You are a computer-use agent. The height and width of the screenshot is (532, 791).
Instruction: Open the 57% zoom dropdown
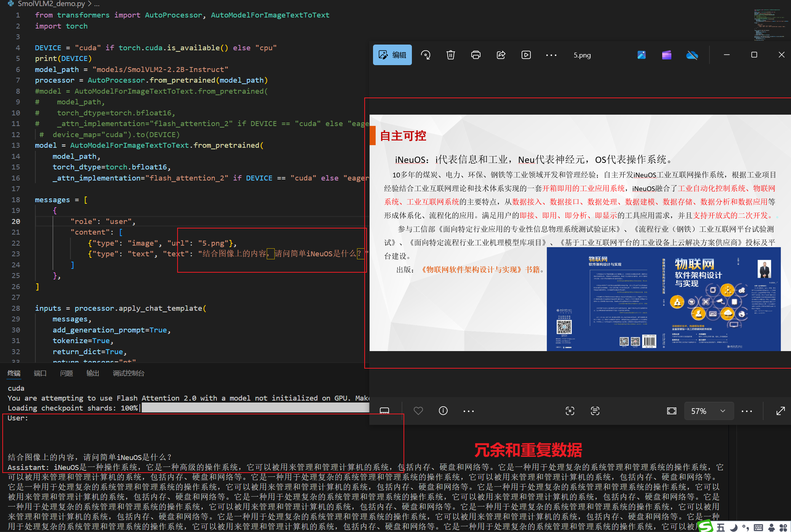click(x=722, y=411)
